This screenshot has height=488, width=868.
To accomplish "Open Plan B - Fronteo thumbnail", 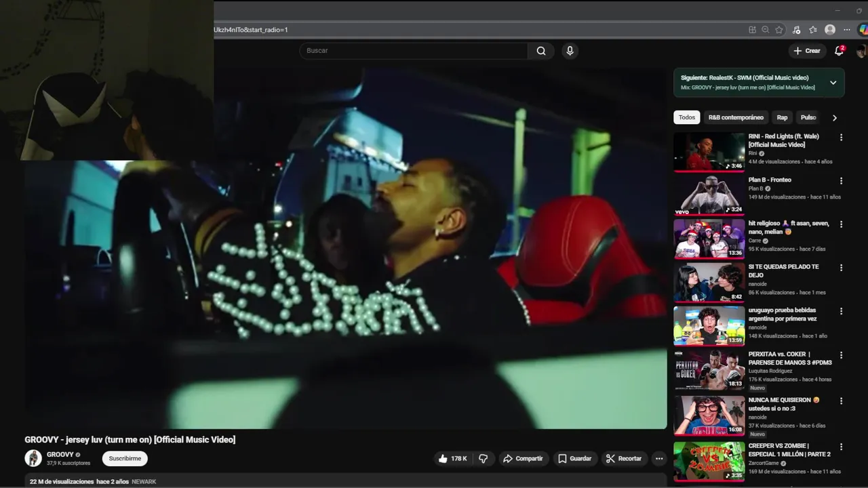I will pos(709,195).
